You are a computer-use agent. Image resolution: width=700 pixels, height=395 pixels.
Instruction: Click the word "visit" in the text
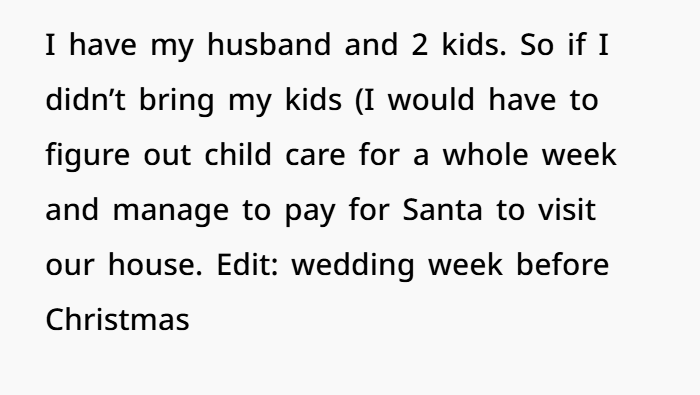tap(567, 209)
